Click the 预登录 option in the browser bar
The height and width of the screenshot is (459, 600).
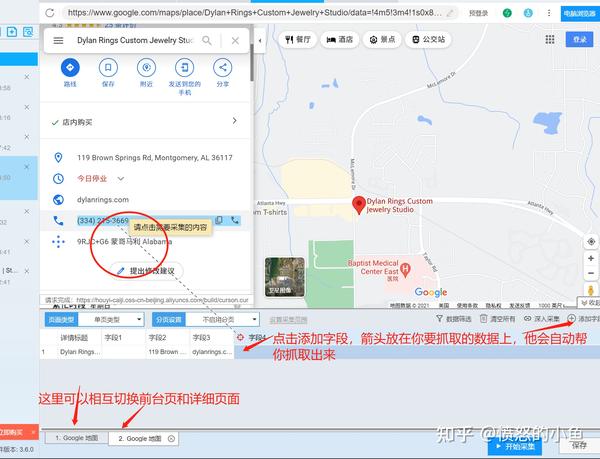478,13
